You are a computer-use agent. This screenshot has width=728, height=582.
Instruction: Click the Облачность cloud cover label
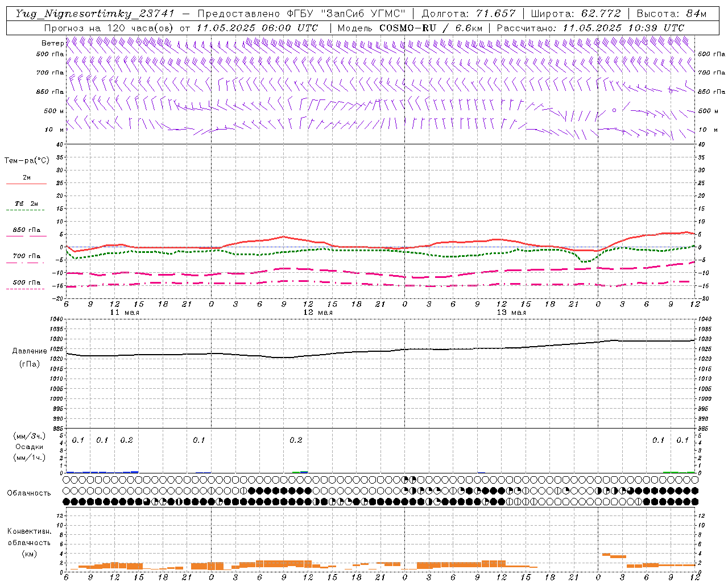(x=29, y=493)
